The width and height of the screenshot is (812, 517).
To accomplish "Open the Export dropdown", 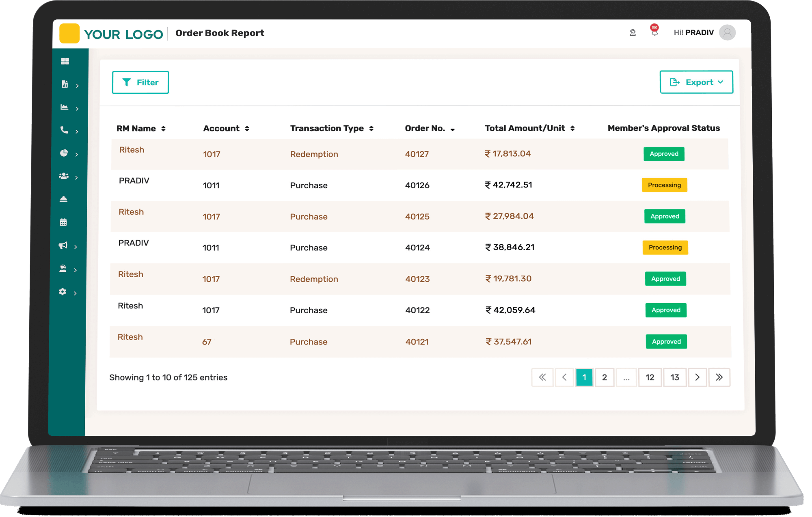I will pos(696,82).
